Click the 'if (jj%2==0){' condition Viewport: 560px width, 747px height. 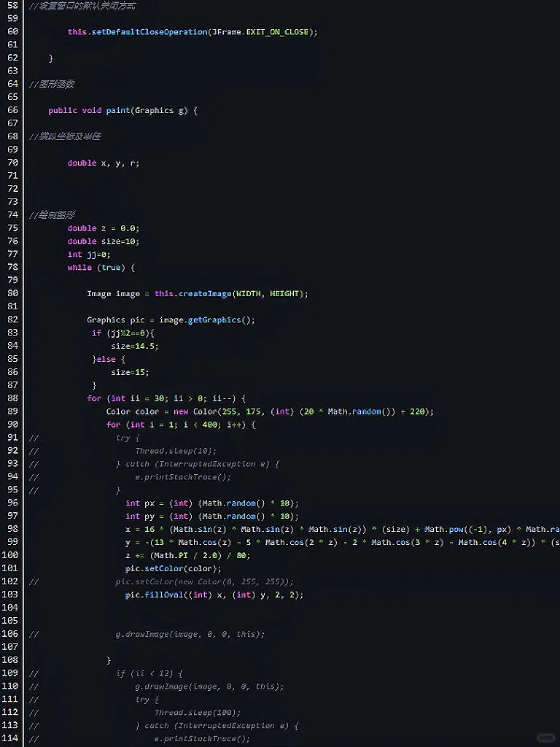(123, 333)
